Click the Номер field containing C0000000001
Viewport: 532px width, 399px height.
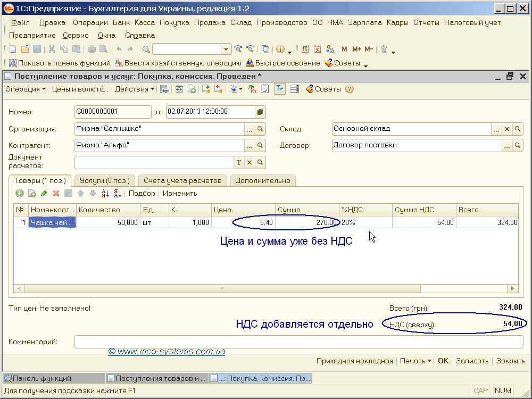click(113, 112)
